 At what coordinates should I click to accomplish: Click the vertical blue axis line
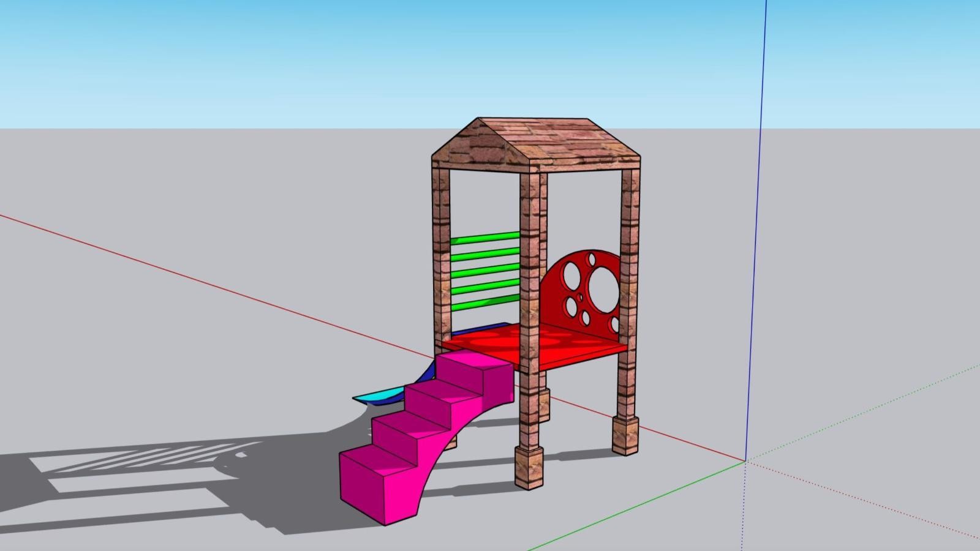pos(756,230)
